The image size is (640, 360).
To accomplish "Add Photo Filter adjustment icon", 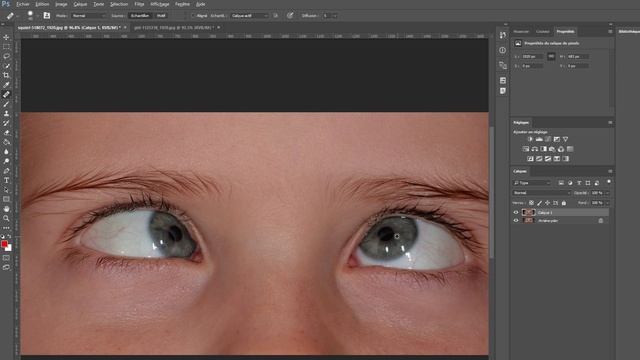I will (552, 149).
